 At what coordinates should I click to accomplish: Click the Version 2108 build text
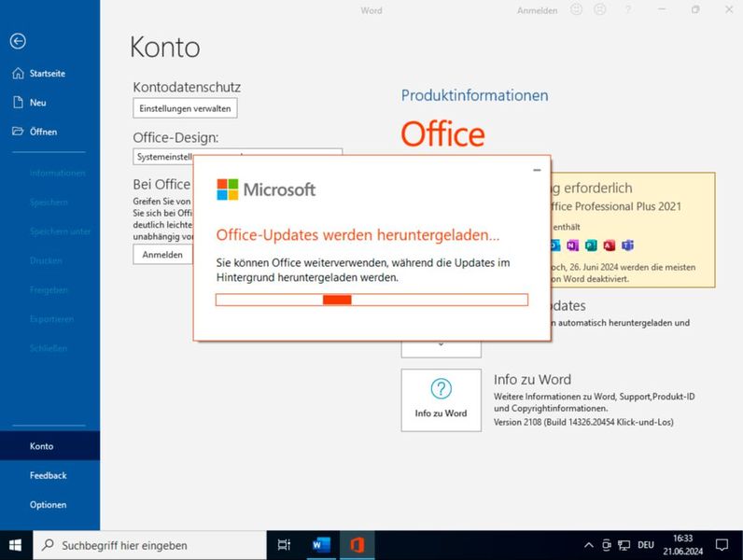pyautogui.click(x=583, y=422)
